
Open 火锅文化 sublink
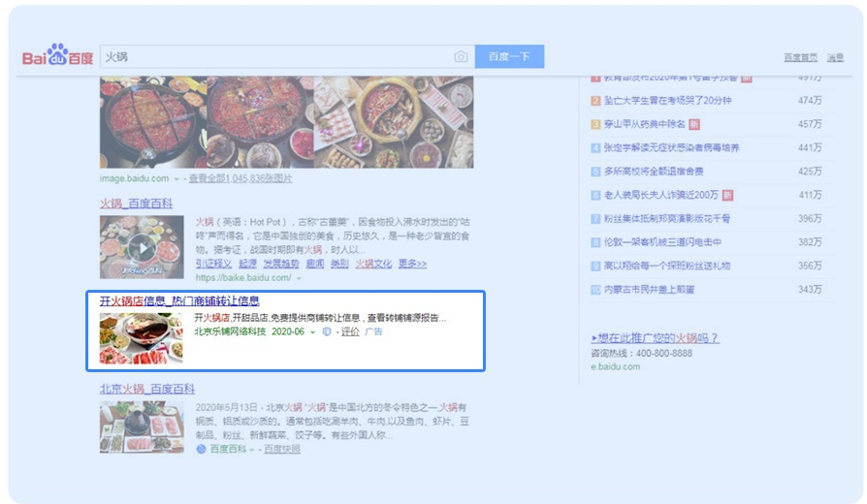pos(373,264)
